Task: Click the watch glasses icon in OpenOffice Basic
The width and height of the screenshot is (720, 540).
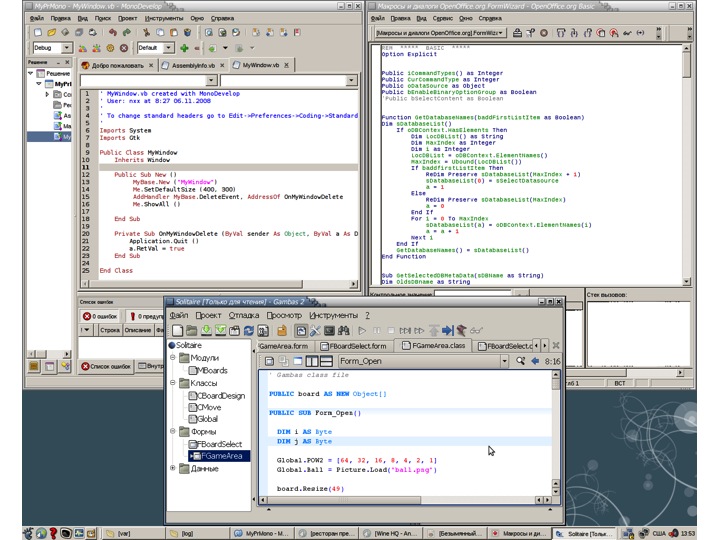Action: point(627,33)
